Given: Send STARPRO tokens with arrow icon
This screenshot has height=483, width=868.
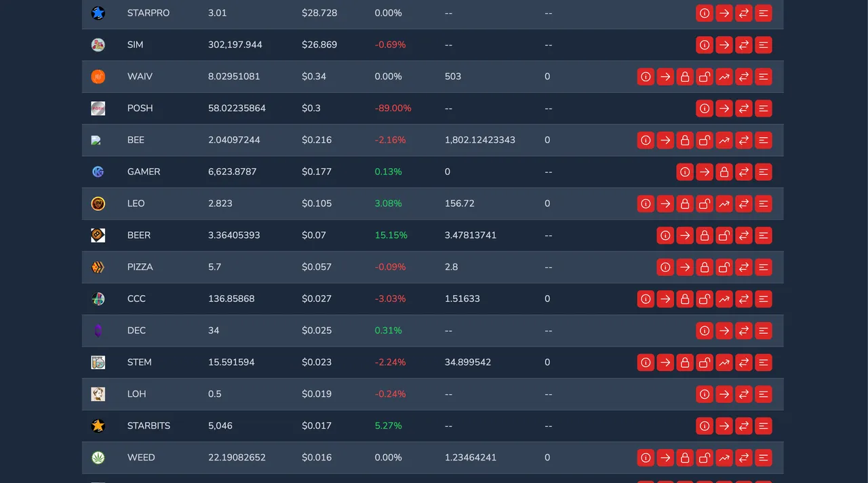Looking at the screenshot, I should tap(724, 13).
